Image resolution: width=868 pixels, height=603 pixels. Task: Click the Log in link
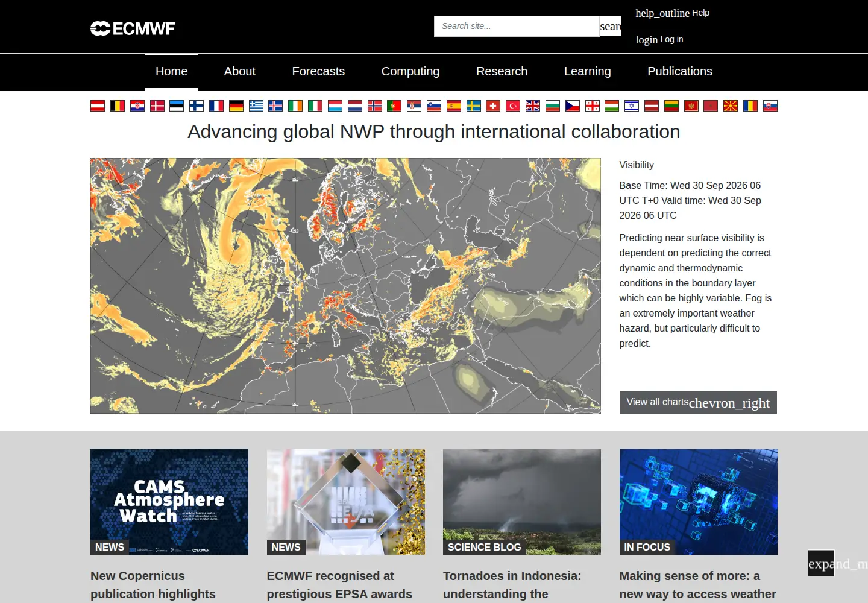659,40
